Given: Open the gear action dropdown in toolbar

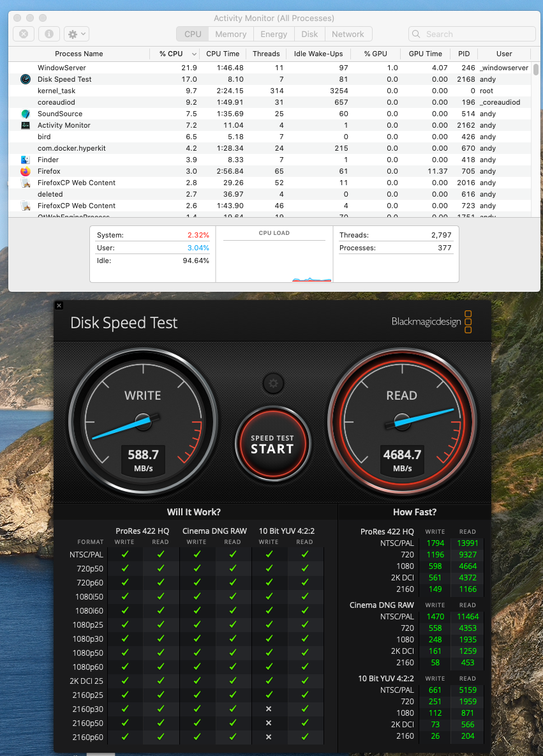Looking at the screenshot, I should pyautogui.click(x=76, y=34).
